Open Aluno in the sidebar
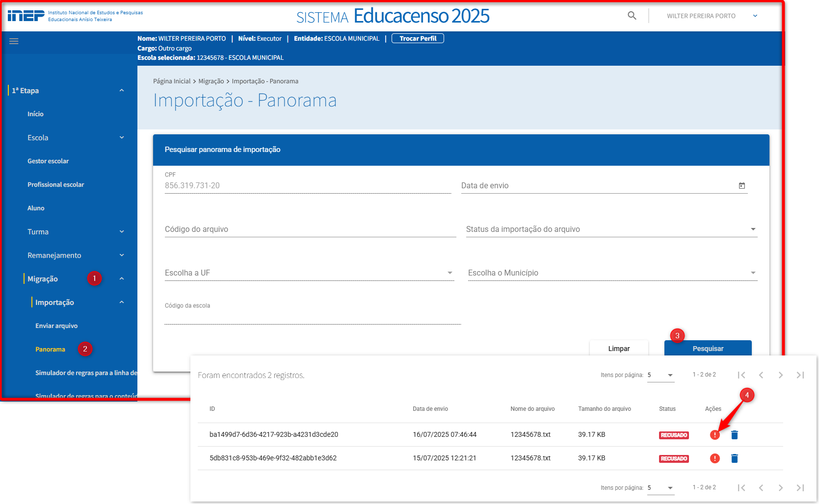The image size is (819, 504). (36, 208)
